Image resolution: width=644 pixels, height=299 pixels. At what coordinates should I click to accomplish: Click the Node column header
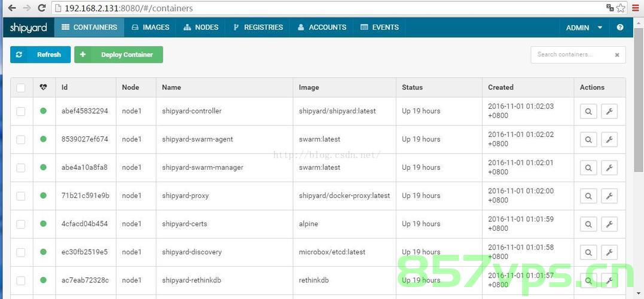pos(130,87)
